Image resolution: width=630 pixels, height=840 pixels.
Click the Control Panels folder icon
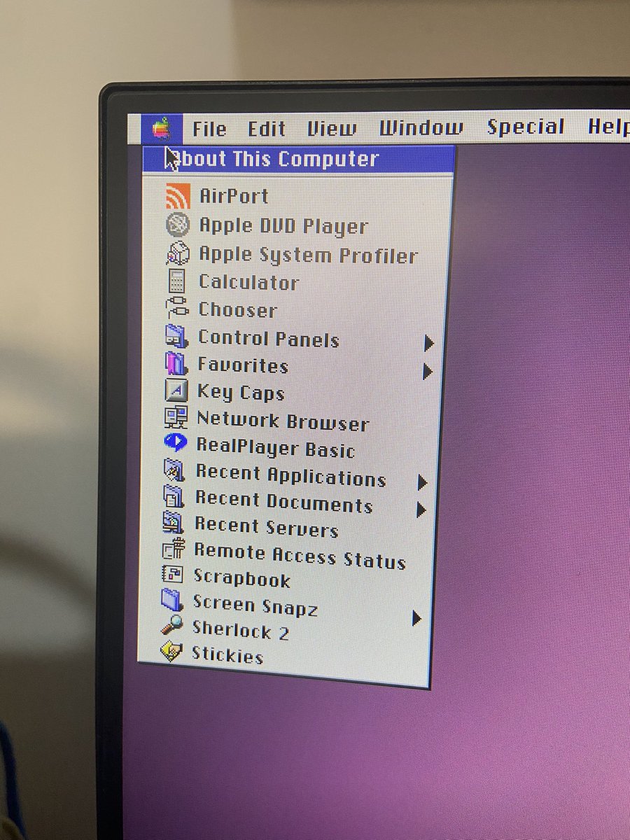pos(176,337)
